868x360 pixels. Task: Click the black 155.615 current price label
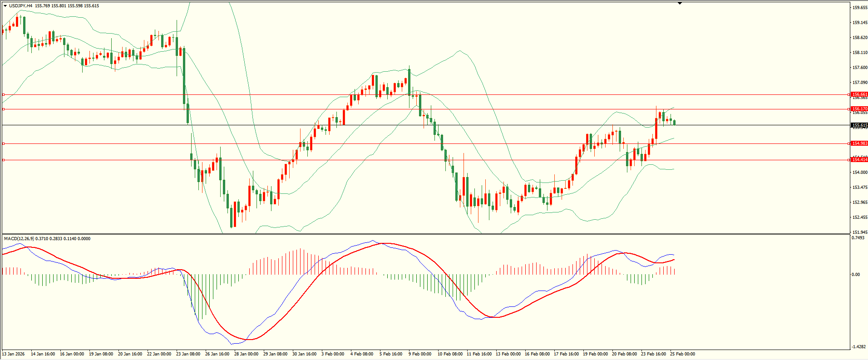tap(859, 125)
